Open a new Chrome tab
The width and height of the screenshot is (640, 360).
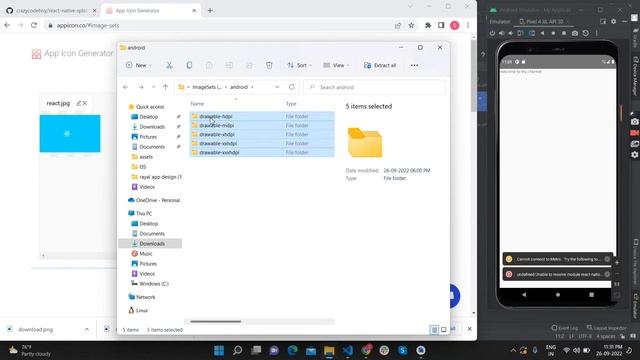[210, 11]
